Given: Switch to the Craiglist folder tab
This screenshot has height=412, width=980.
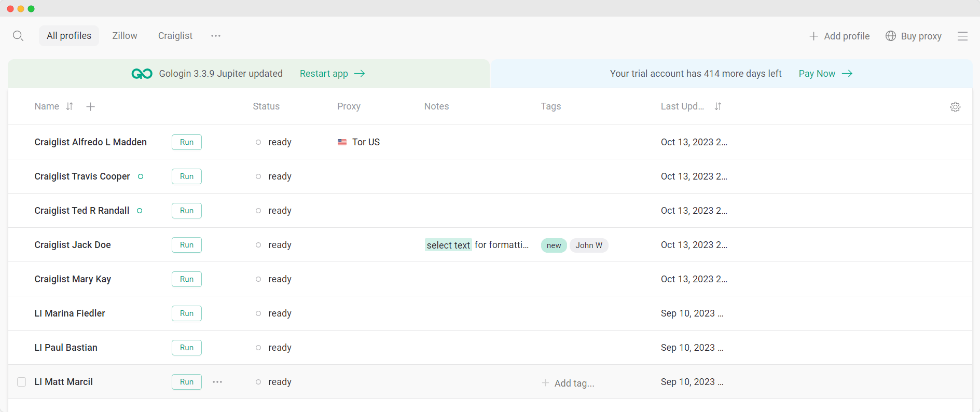Looking at the screenshot, I should (x=175, y=36).
